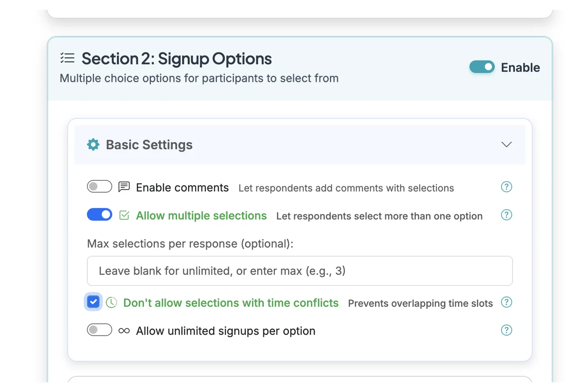Uncheck Don't allow selections with time conflicts
This screenshot has width=588, height=392.
93,302
